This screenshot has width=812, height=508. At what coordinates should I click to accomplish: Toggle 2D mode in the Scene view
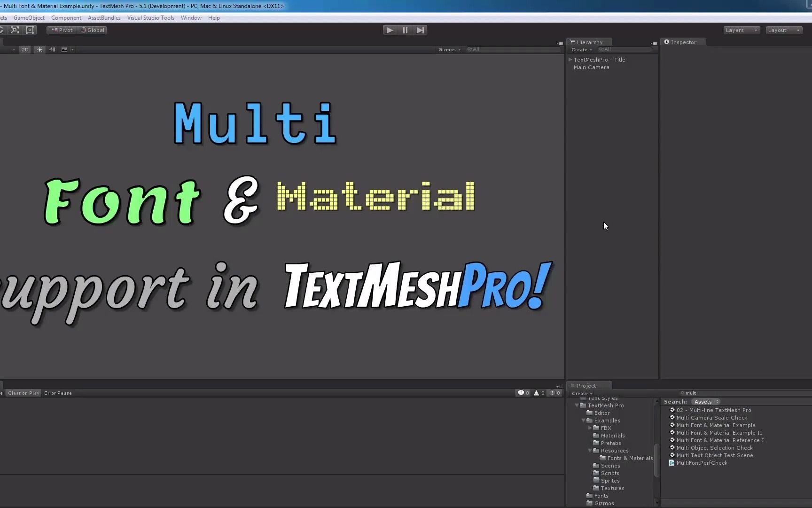[x=24, y=49]
